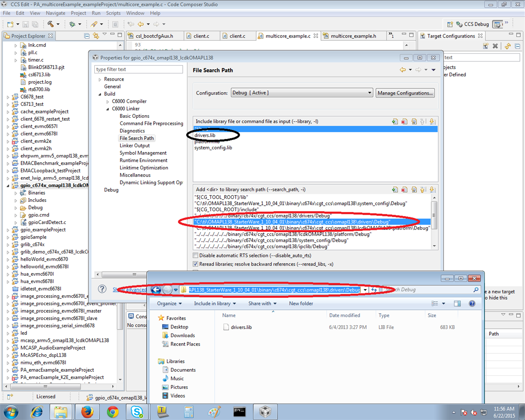Click Documents under Libraries in Explorer
This screenshot has height=420, width=525.
pyautogui.click(x=183, y=370)
